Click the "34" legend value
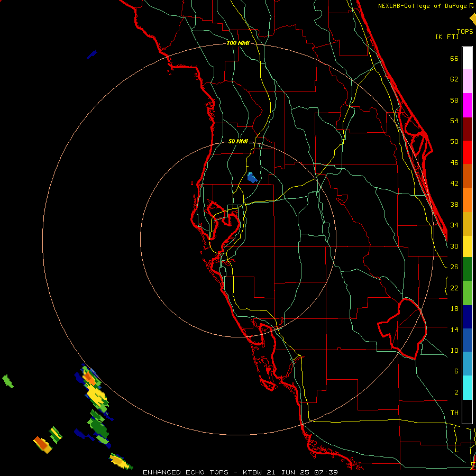This screenshot has width=476, height=476. pos(454,225)
